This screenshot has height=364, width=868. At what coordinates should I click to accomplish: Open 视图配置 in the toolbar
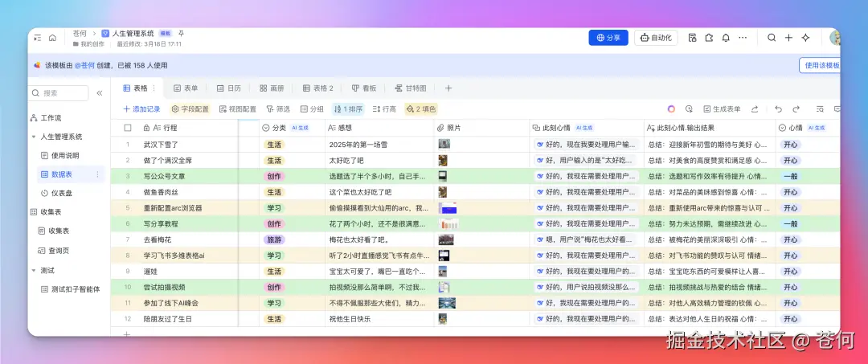(238, 109)
